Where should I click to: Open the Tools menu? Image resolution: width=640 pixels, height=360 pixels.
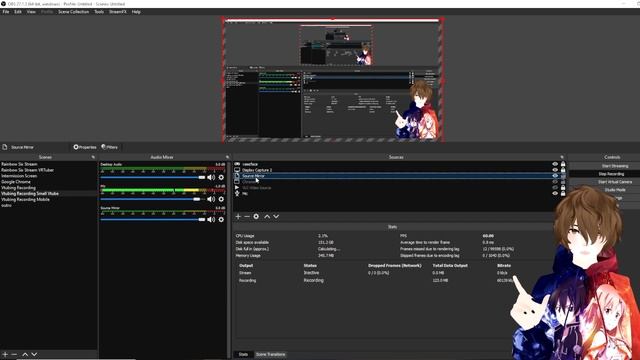tap(99, 12)
